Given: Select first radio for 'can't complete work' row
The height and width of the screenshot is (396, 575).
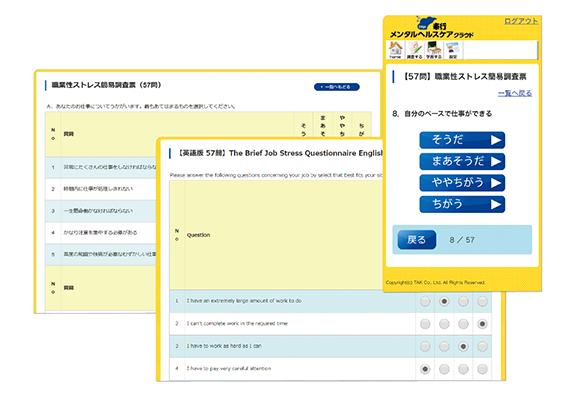Looking at the screenshot, I should (x=425, y=324).
